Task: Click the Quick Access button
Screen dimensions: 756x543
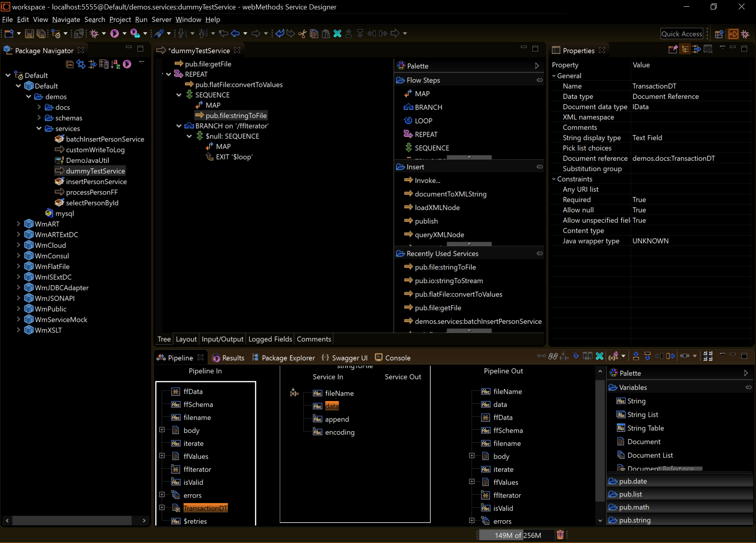Action: point(682,33)
